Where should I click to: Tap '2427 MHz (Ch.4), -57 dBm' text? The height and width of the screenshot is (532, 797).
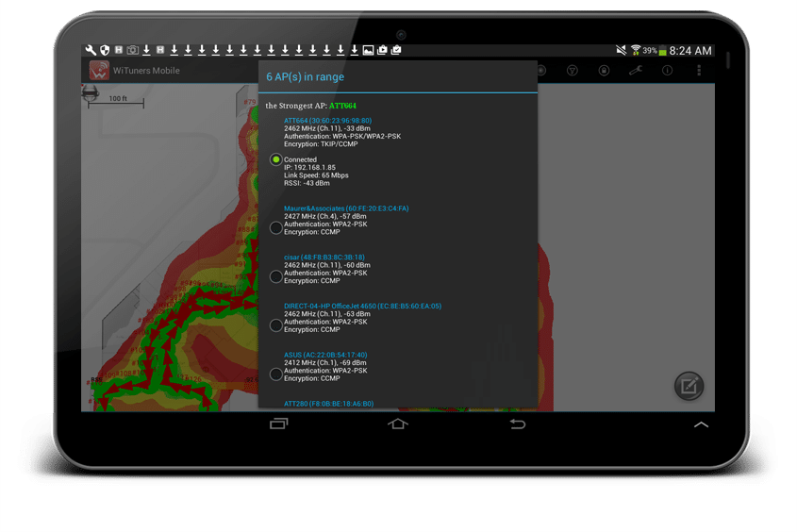pos(324,216)
